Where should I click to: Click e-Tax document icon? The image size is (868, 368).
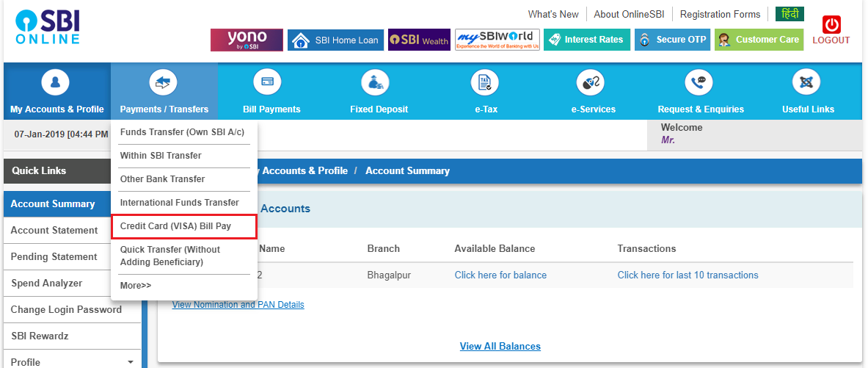pos(484,83)
